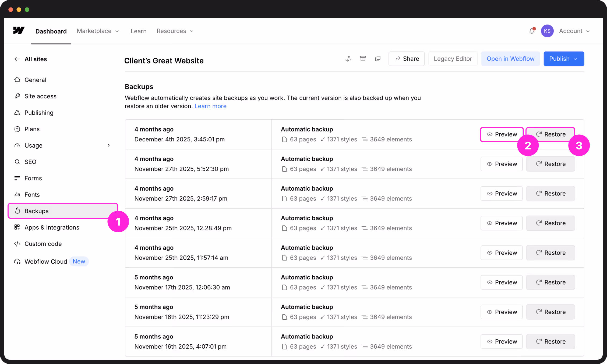The width and height of the screenshot is (607, 364).
Task: Open the Custom code settings
Action: tap(43, 244)
